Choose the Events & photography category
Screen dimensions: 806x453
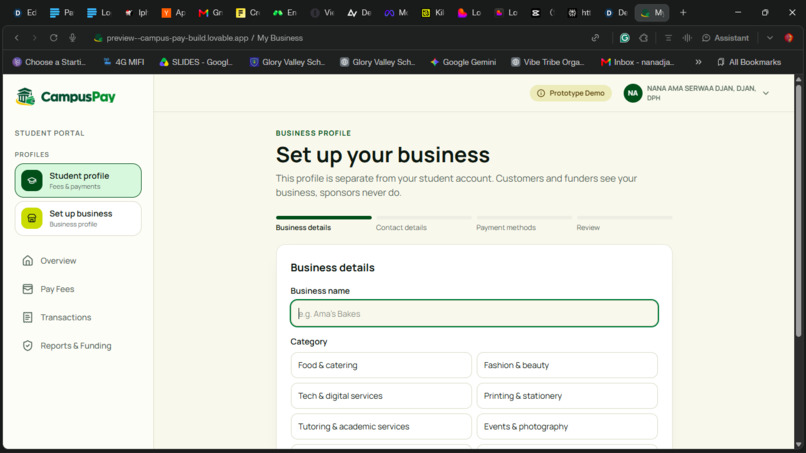567,426
